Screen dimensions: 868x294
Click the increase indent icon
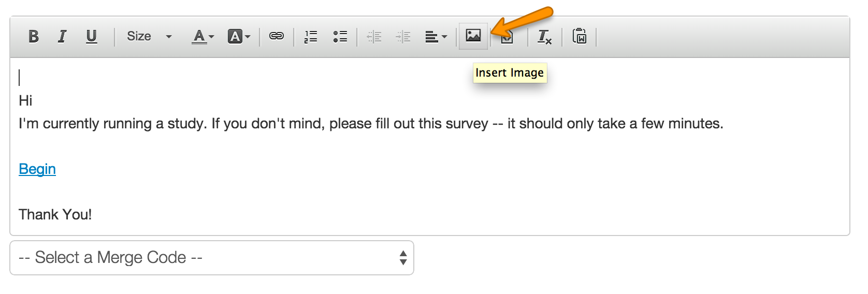(403, 36)
